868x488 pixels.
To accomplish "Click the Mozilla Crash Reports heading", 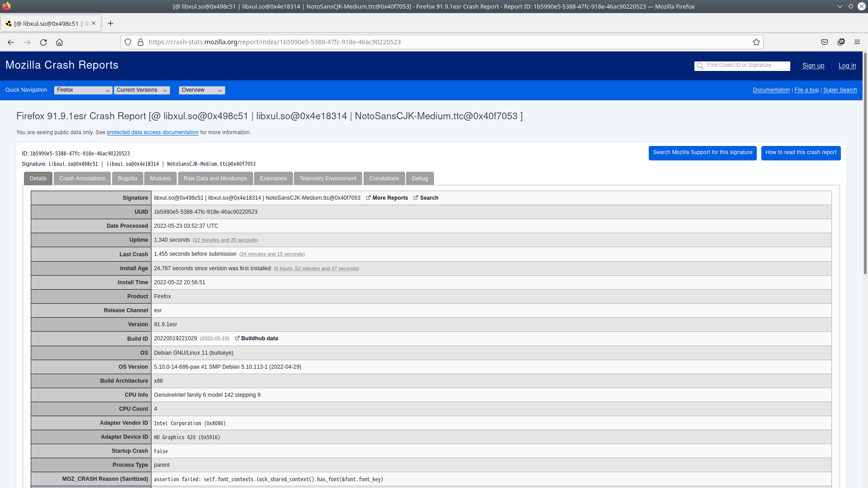I will pos(62,65).
